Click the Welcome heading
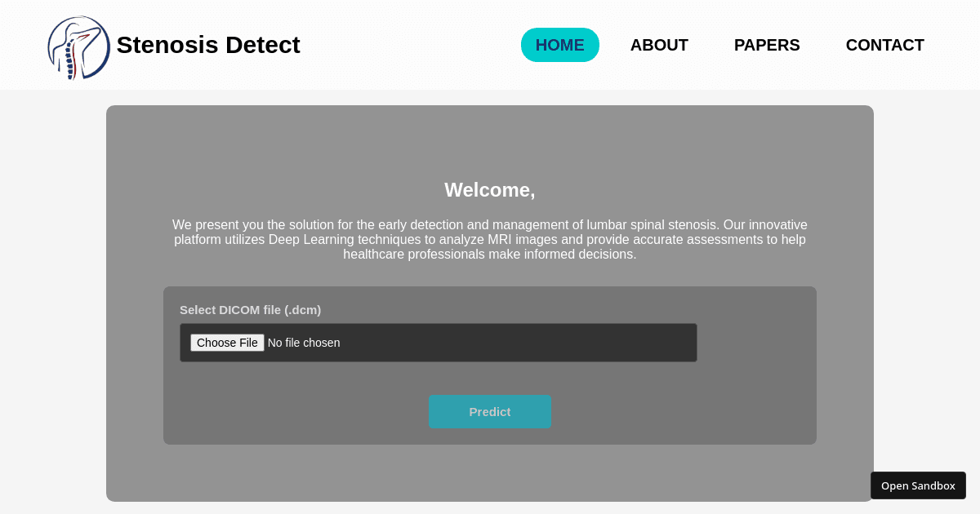 [489, 189]
